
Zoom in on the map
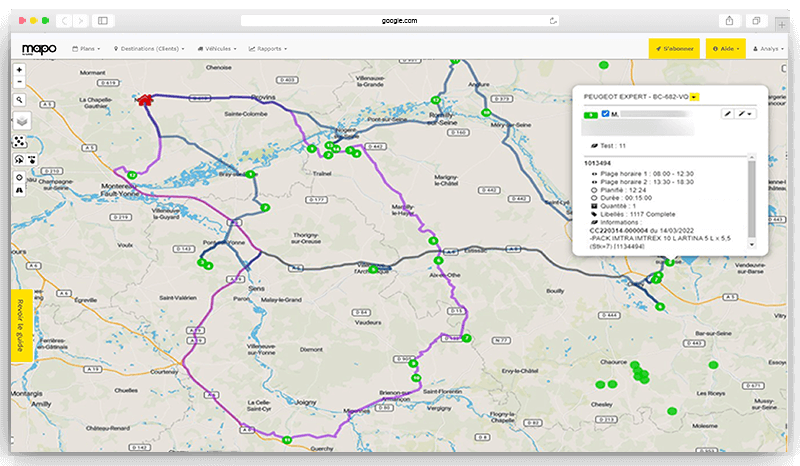coord(20,70)
